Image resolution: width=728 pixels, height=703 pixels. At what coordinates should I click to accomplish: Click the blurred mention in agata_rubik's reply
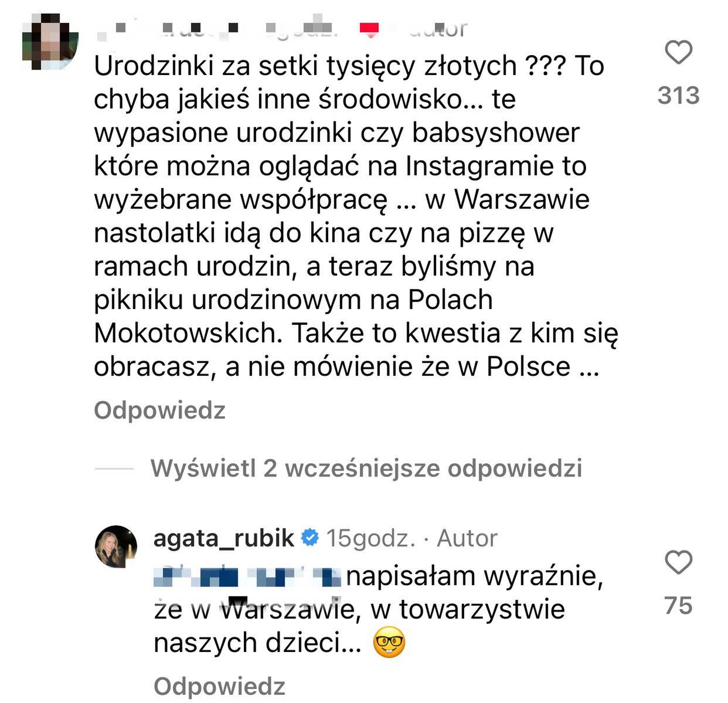[247, 577]
